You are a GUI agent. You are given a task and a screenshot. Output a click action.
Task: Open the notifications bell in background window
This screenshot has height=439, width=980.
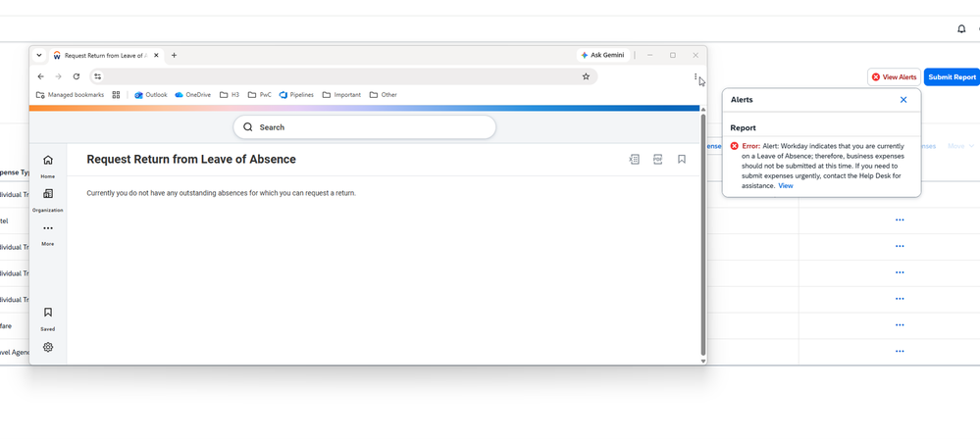click(961, 28)
